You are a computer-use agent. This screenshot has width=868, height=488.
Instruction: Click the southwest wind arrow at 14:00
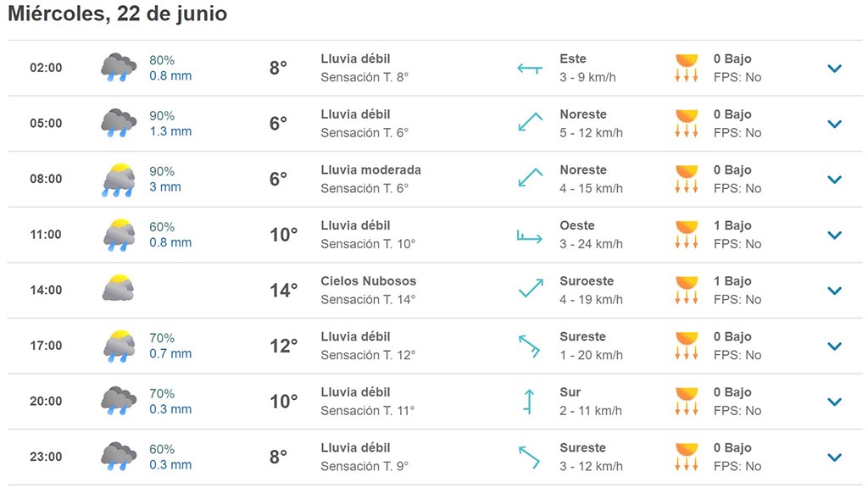click(530, 290)
